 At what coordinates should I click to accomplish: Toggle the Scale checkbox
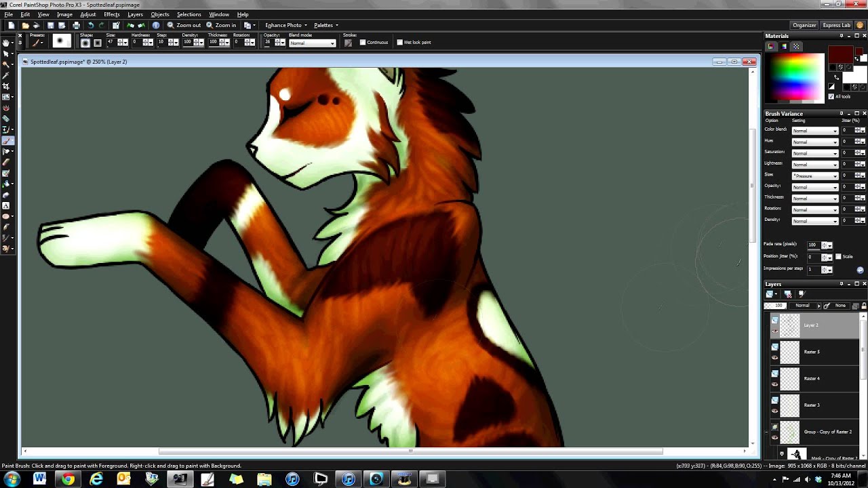point(838,256)
